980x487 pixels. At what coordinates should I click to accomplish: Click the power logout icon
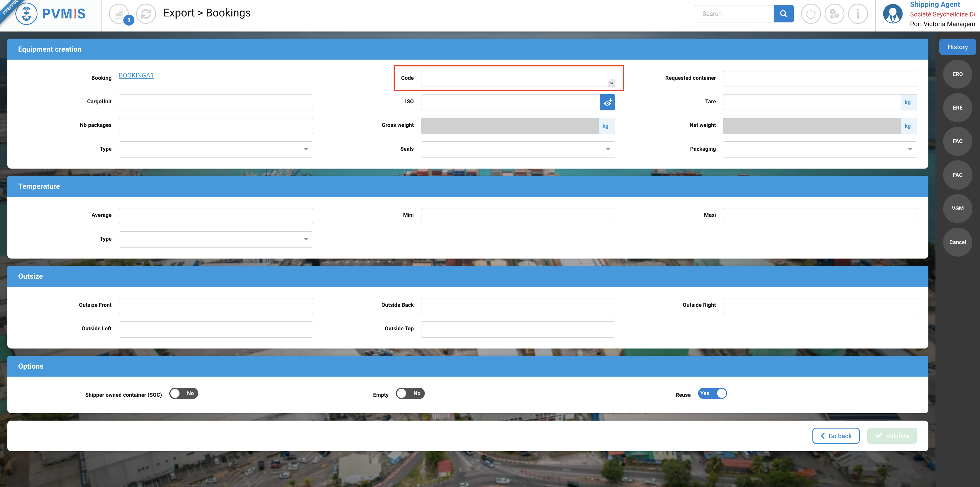pyautogui.click(x=811, y=14)
